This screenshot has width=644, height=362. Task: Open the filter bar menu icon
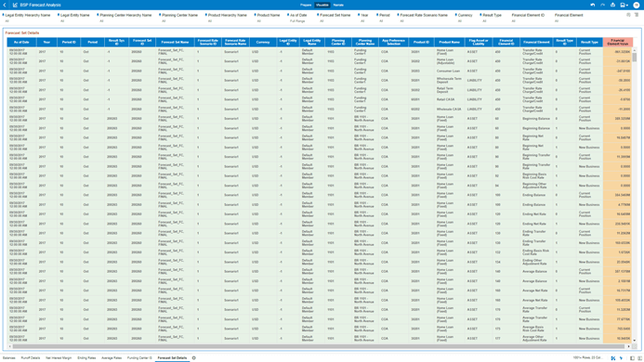coord(637,15)
